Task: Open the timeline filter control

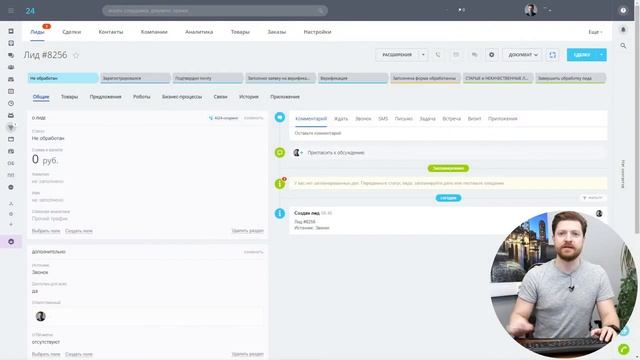Action: (593, 198)
